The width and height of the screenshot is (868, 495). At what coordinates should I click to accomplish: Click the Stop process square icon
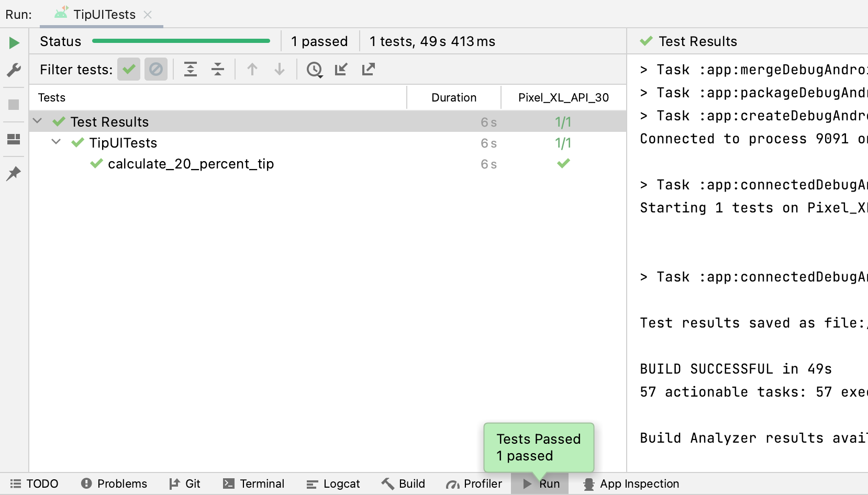(x=14, y=105)
